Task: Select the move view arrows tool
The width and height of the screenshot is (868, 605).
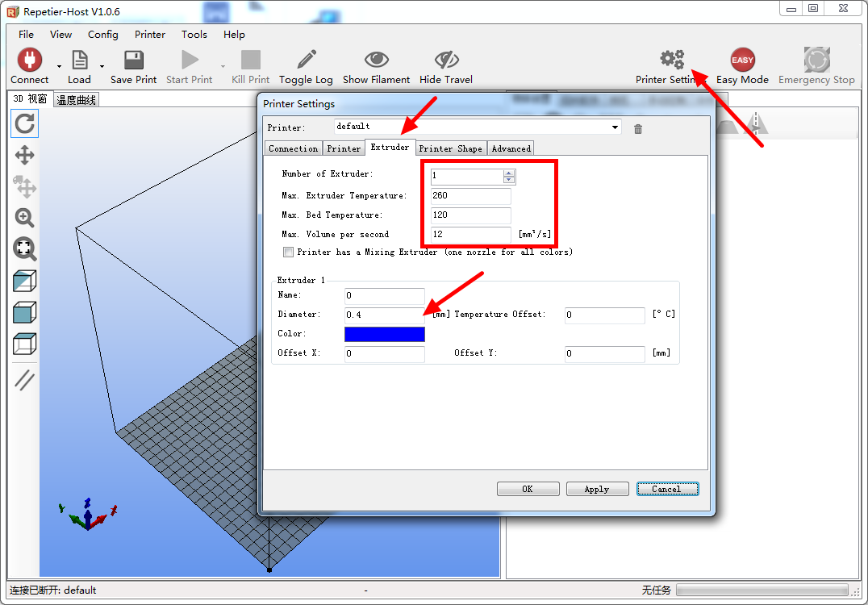Action: 25,155
